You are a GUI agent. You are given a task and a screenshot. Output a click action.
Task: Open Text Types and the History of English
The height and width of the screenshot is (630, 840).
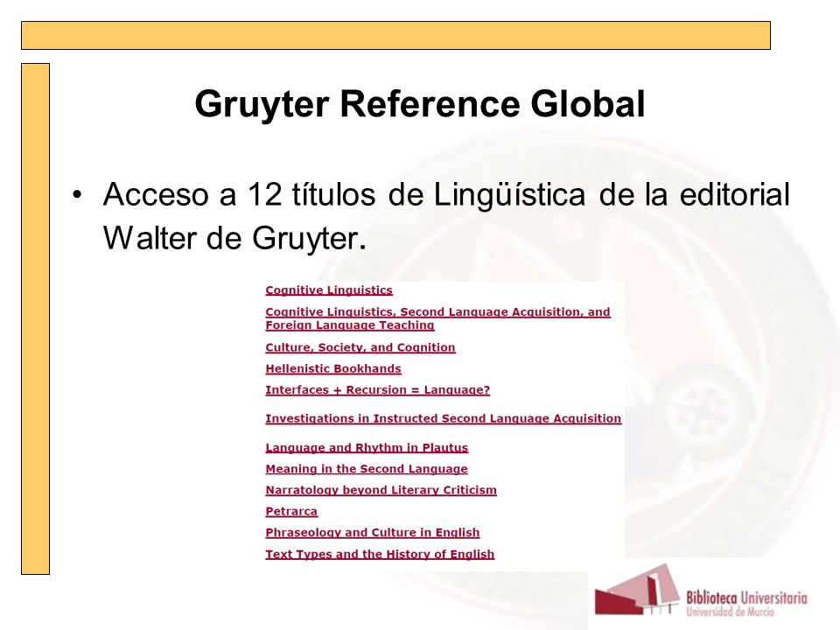[380, 555]
